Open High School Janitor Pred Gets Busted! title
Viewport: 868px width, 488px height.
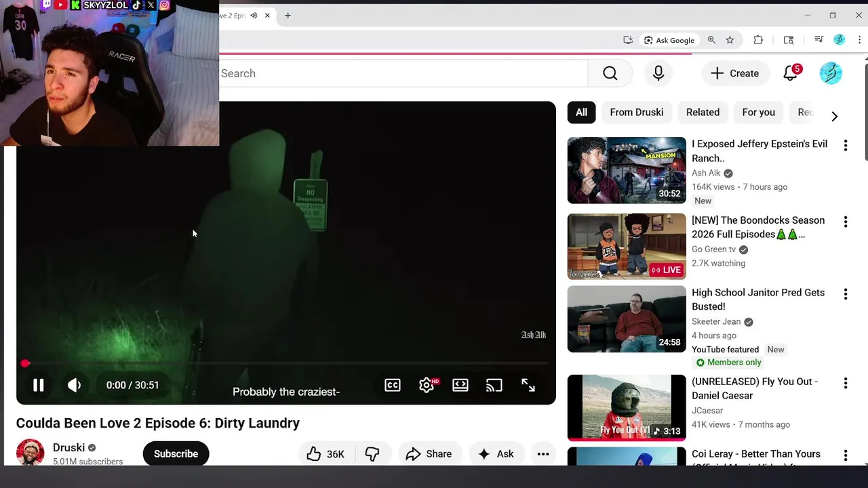[758, 300]
